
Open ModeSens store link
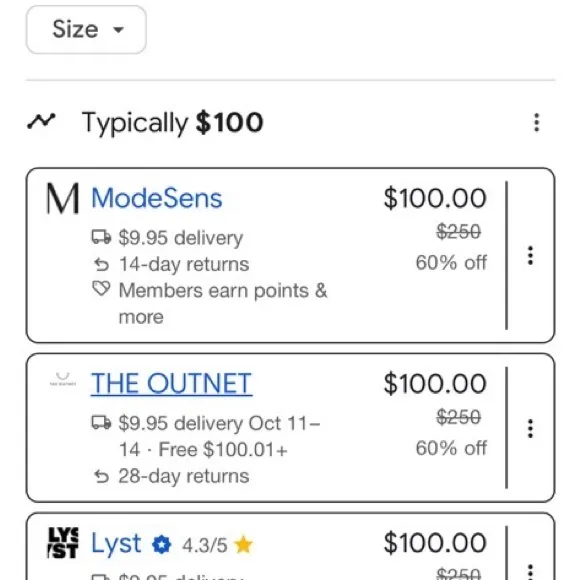pyautogui.click(x=156, y=198)
